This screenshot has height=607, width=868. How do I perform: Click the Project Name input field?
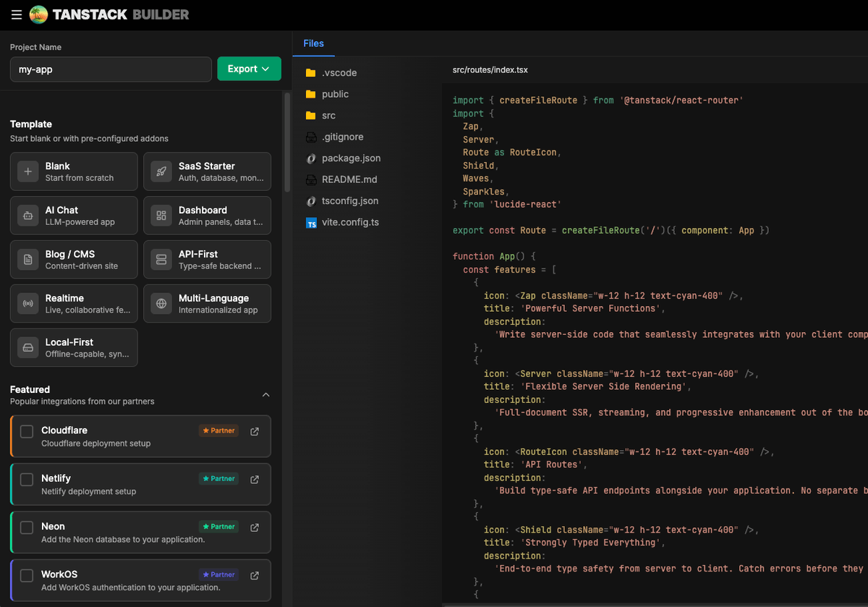pos(111,69)
